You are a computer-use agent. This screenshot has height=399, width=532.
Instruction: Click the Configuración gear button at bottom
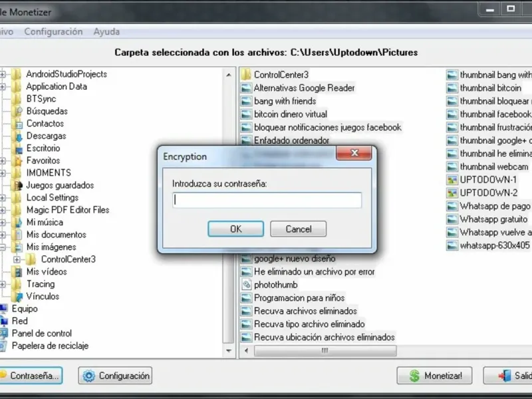tap(115, 376)
